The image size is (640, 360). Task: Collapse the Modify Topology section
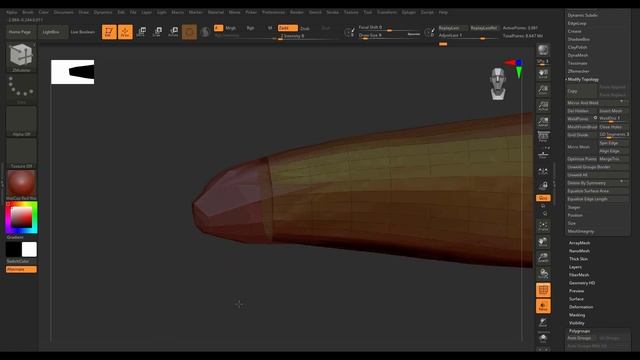pyautogui.click(x=583, y=79)
